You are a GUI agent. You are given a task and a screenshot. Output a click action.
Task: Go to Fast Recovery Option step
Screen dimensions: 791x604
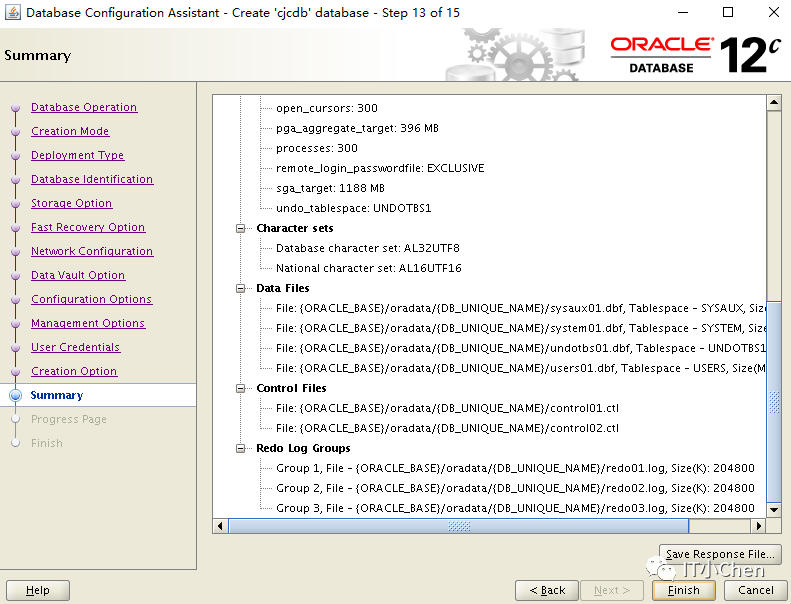[88, 227]
